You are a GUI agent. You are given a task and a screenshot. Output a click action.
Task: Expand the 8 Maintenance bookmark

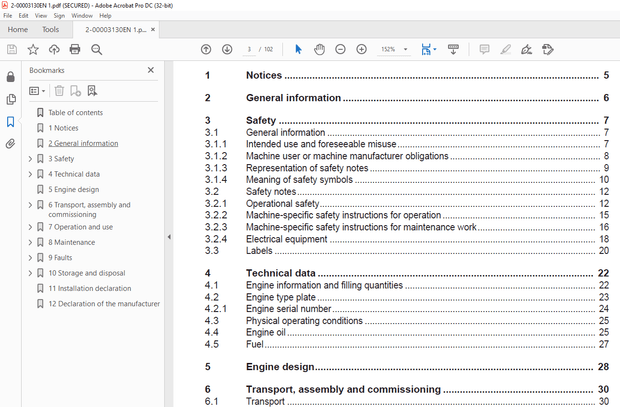pos(30,242)
